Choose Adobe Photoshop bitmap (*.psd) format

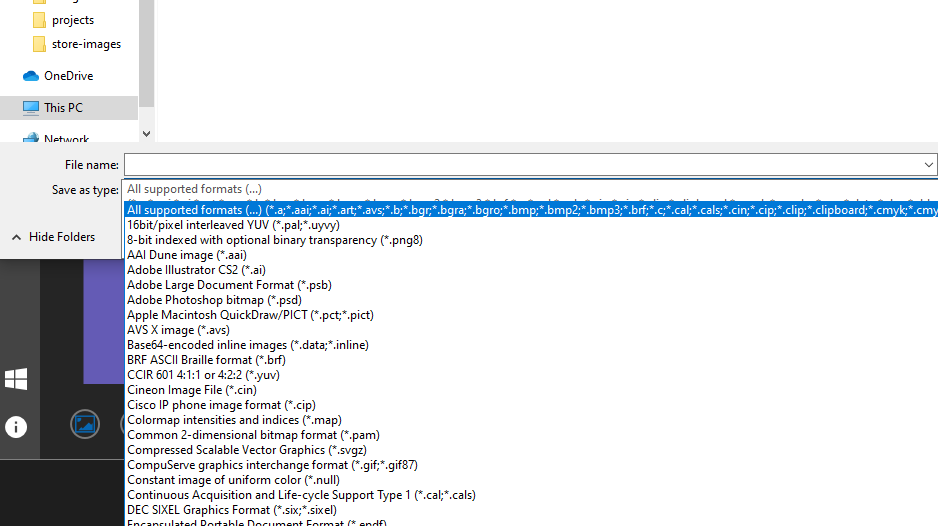tap(214, 300)
